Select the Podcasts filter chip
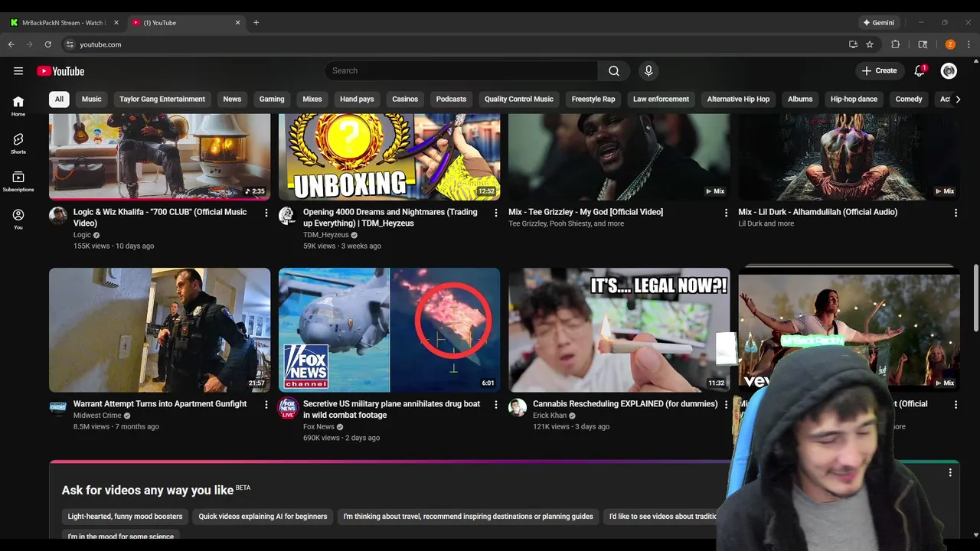The height and width of the screenshot is (551, 980). pos(451,99)
